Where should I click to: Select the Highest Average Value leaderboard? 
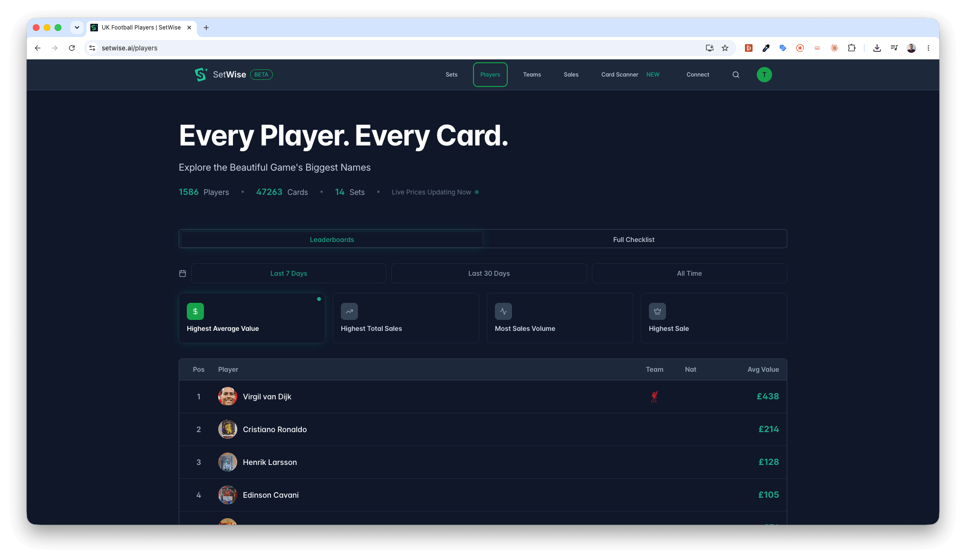point(252,318)
